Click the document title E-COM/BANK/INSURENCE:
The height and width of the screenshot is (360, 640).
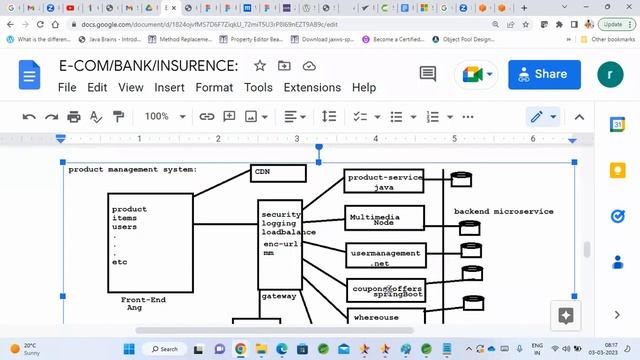click(149, 66)
